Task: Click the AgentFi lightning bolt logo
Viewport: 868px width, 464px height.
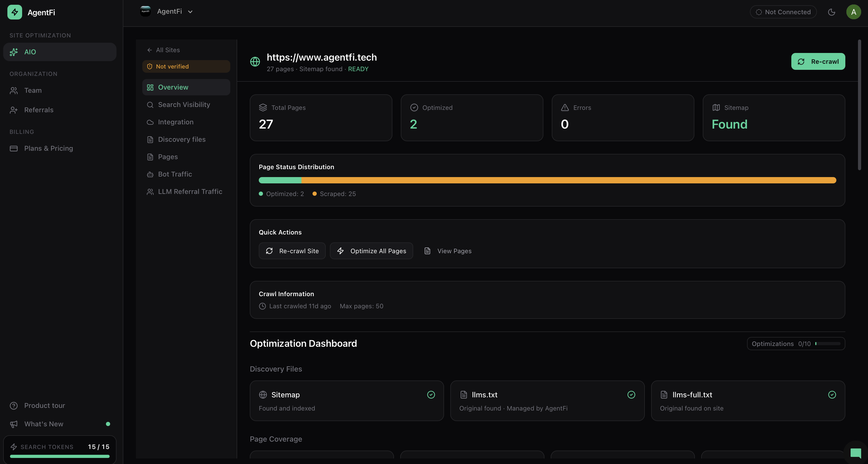Action: [x=14, y=12]
